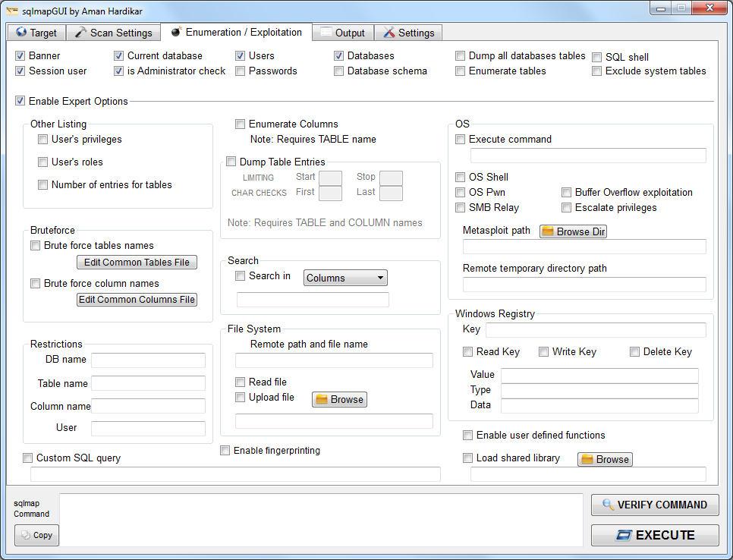The height and width of the screenshot is (560, 733).
Task: Click the EXECUTE button
Action: point(655,535)
